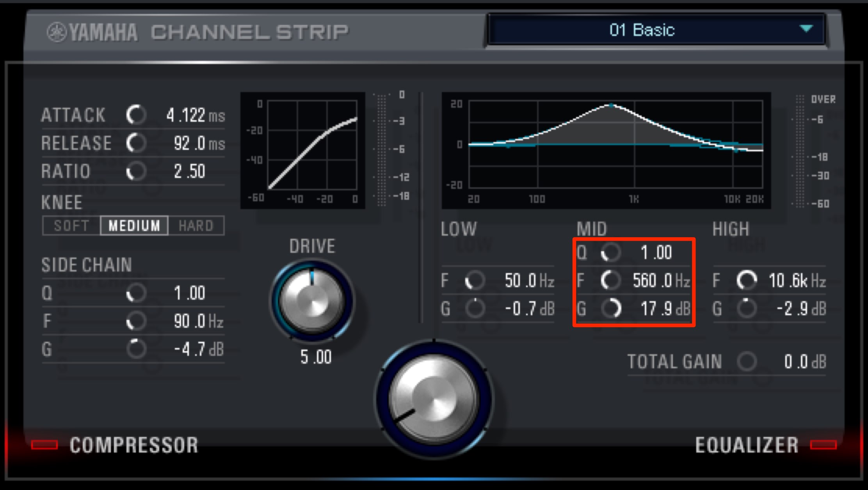
Task: Toggle the COMPRESSOR bypass red button
Action: (44, 444)
